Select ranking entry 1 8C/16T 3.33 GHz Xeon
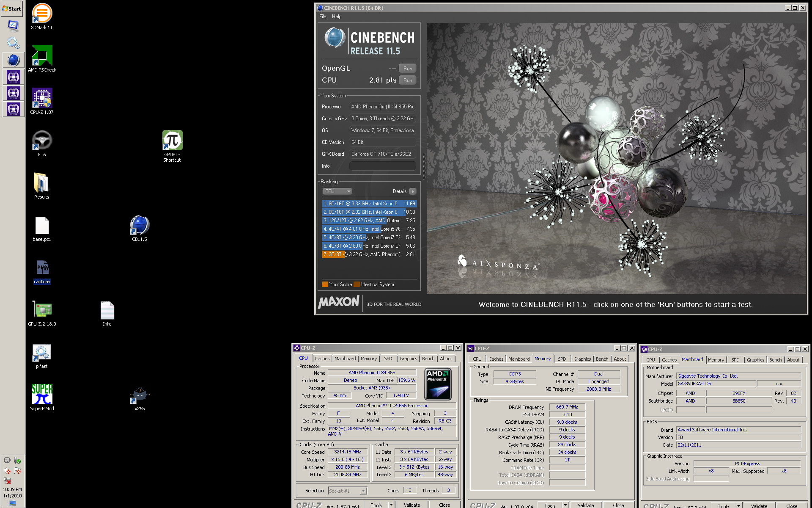Screen dimensions: 812x508 click(x=369, y=204)
